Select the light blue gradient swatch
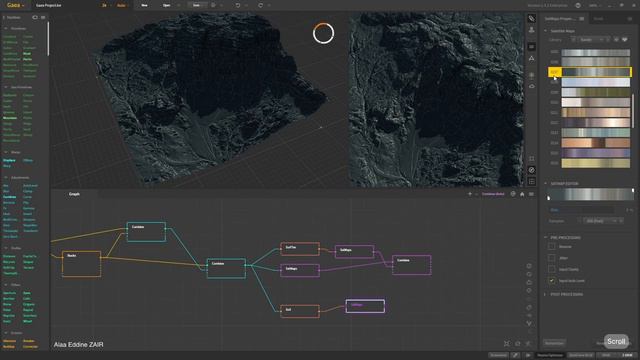 tap(596, 82)
